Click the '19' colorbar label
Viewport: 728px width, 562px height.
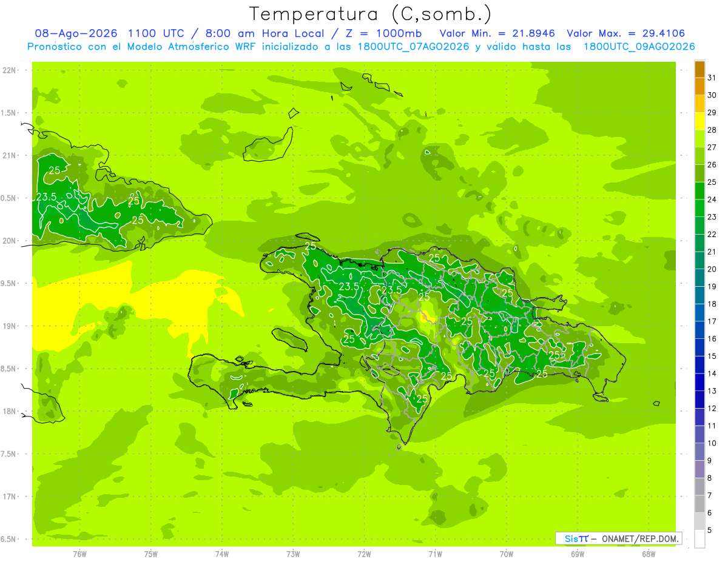coord(712,286)
